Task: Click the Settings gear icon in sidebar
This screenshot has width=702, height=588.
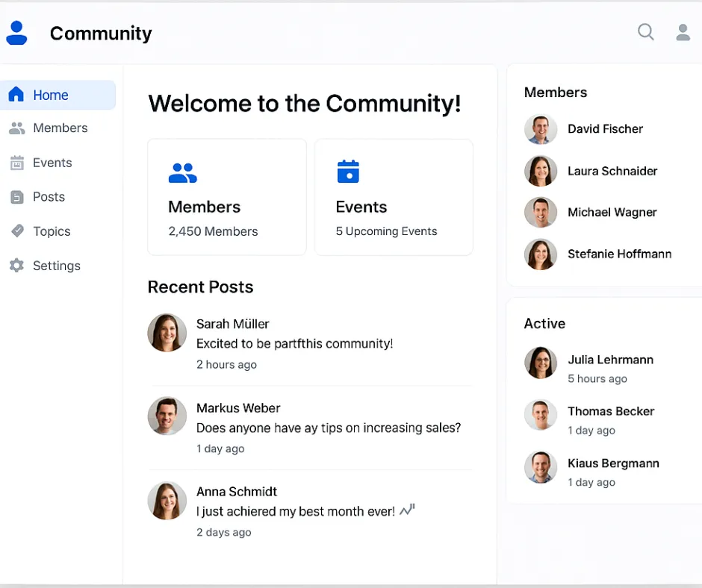Action: tap(16, 266)
